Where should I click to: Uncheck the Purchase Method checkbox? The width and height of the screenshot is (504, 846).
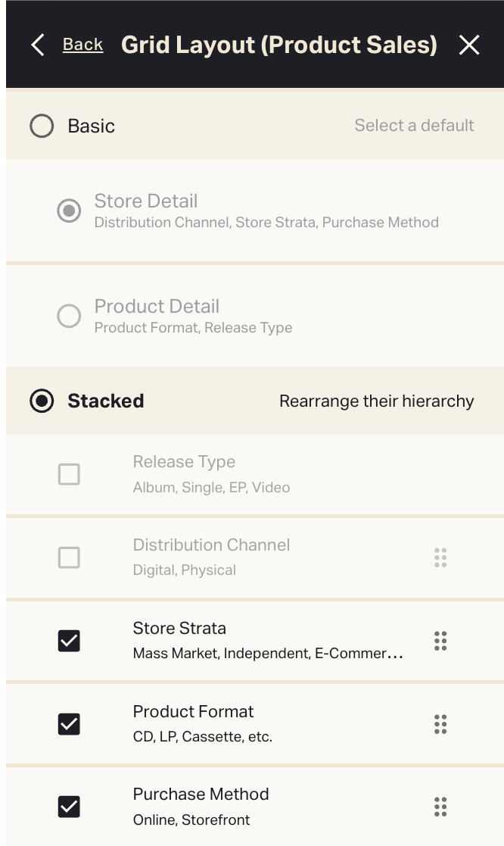click(x=69, y=807)
